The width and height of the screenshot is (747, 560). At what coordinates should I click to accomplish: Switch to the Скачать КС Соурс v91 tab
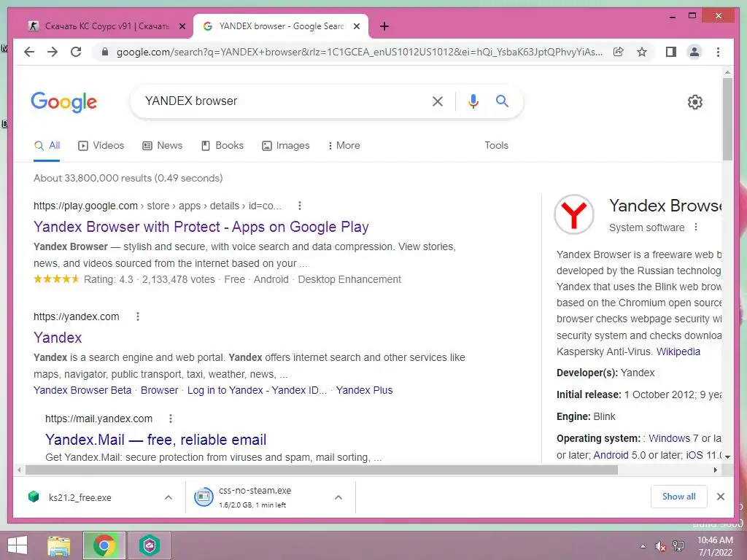coord(107,26)
